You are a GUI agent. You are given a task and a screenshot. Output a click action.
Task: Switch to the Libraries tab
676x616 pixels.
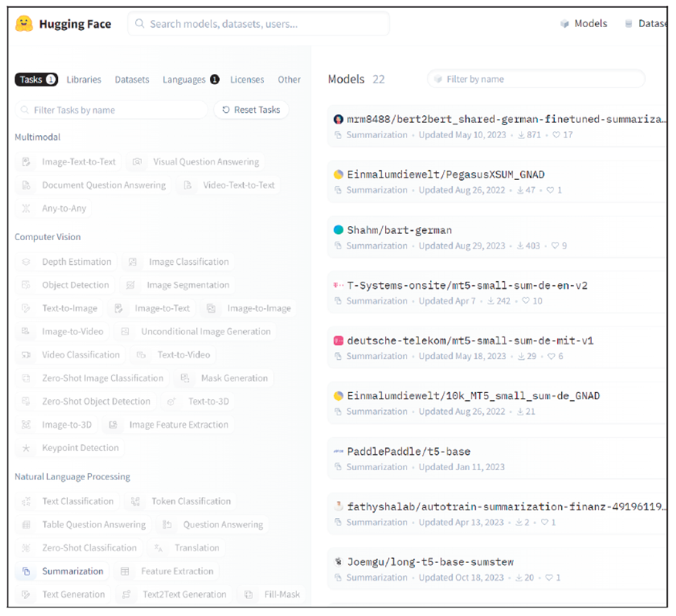(x=83, y=80)
